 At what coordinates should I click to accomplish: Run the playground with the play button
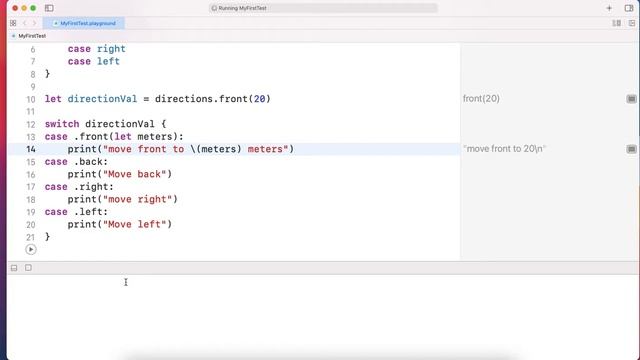click(31, 249)
